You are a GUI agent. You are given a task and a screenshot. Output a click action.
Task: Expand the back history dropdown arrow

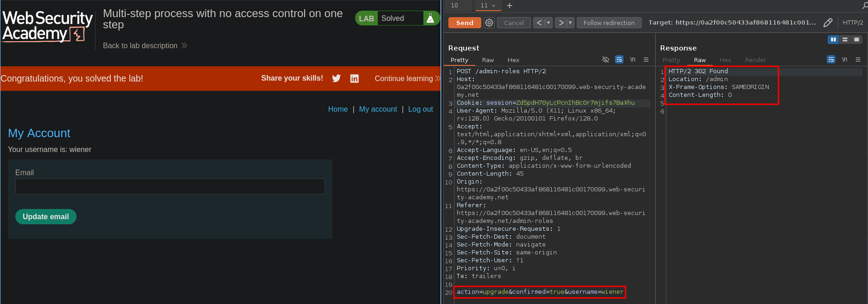point(549,23)
